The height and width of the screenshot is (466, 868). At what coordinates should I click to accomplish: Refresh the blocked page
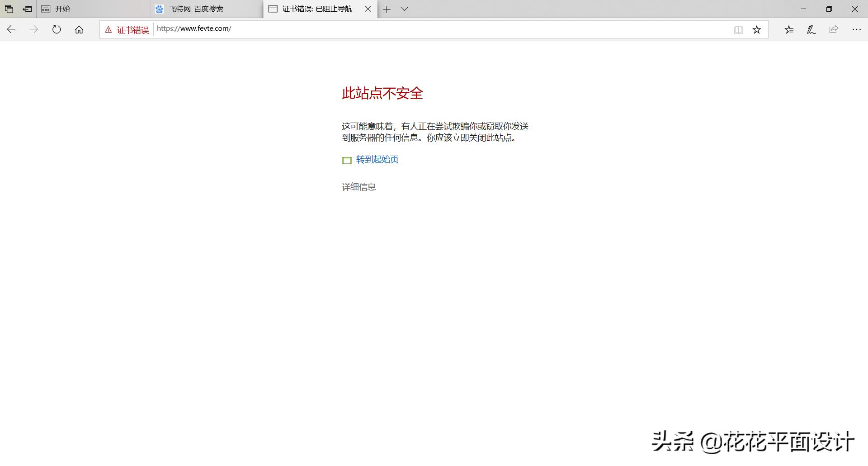coord(56,29)
